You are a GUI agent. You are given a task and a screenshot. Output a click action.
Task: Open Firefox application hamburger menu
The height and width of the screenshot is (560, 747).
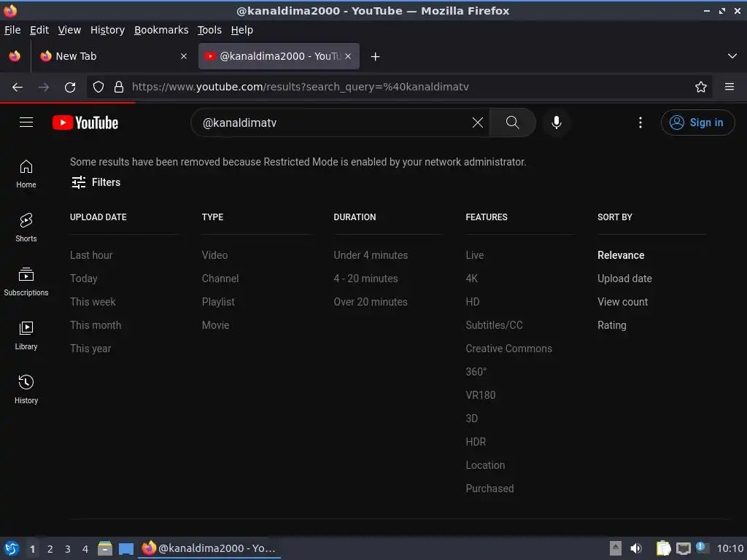[729, 87]
